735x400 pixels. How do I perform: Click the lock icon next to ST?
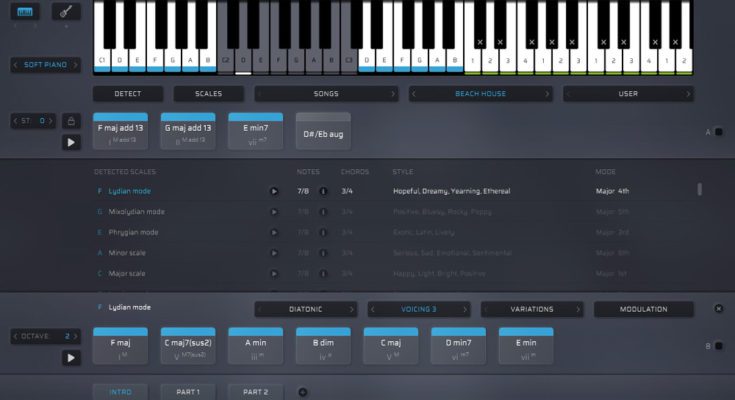click(70, 121)
